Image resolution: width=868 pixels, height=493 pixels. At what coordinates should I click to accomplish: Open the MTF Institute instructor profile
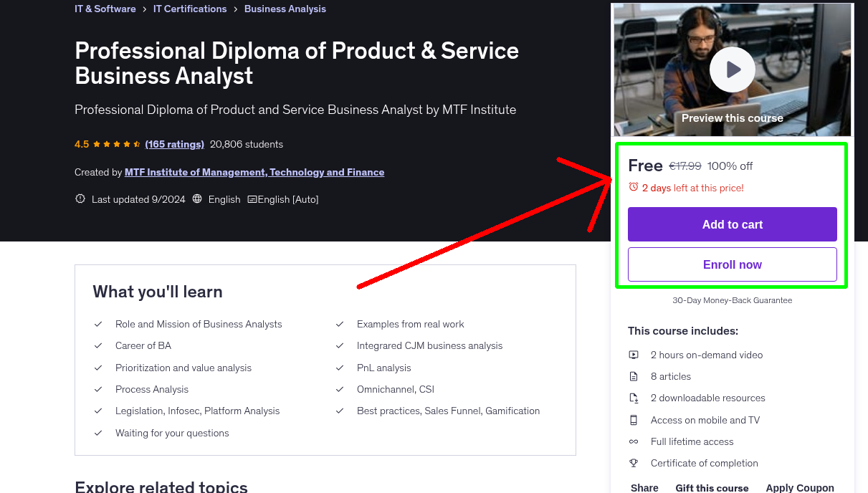point(254,172)
